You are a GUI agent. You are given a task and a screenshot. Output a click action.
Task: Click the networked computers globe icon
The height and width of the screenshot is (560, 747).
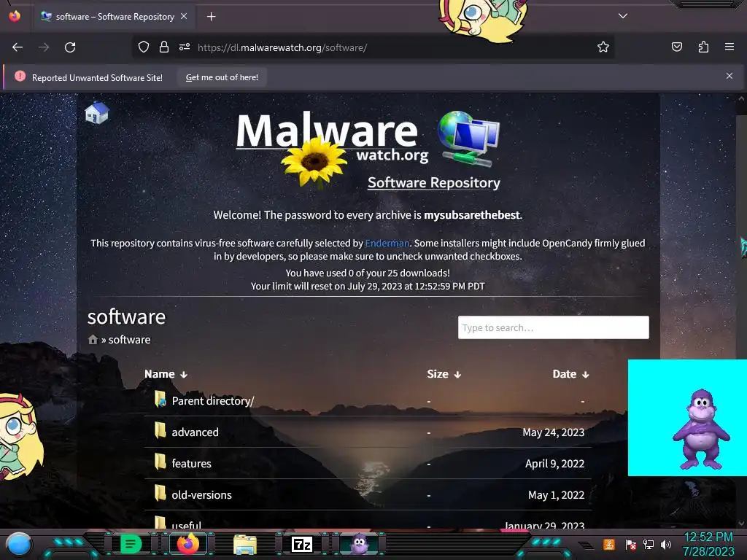pos(468,139)
